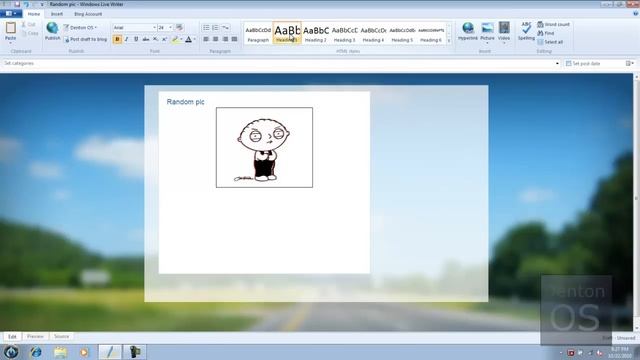Select the Heading 2 style

[316, 33]
